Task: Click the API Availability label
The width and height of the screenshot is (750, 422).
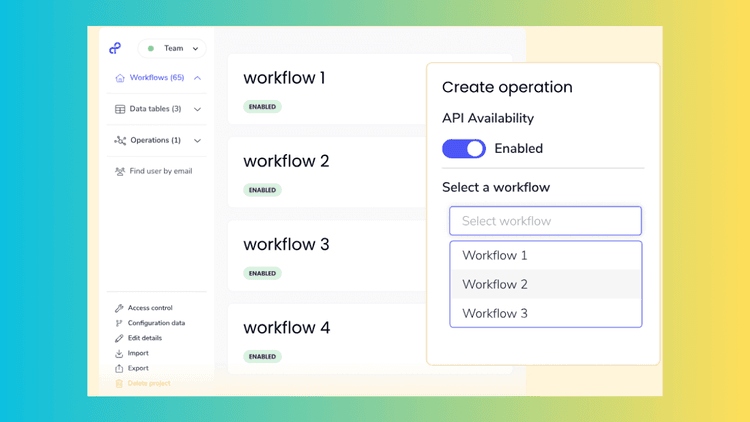Action: coord(488,118)
